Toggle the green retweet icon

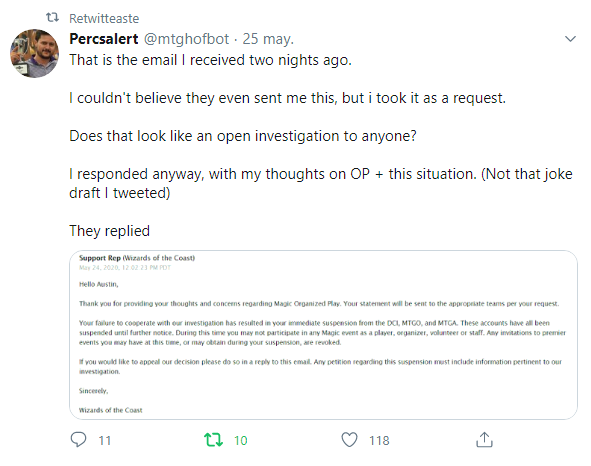coord(213,440)
